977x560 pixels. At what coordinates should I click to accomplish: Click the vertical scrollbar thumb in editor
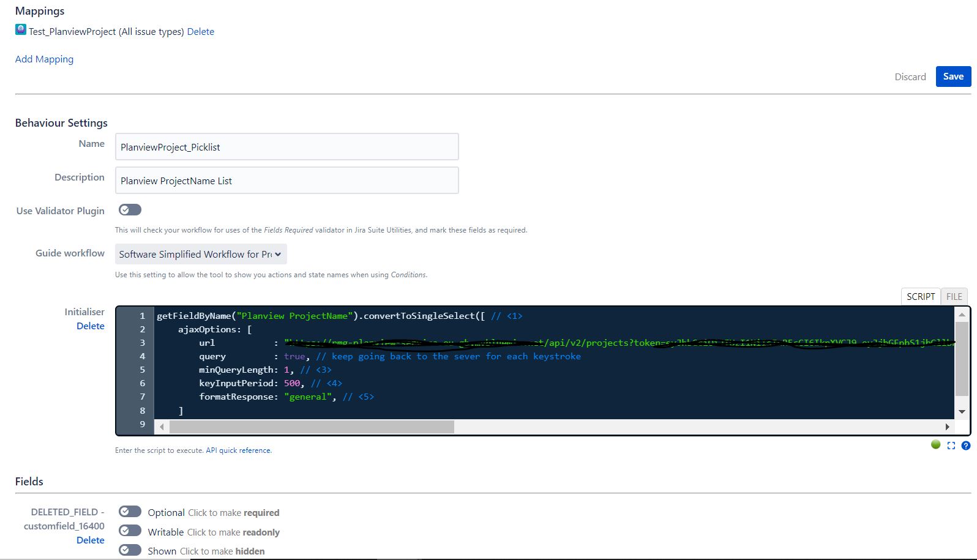tap(962, 359)
